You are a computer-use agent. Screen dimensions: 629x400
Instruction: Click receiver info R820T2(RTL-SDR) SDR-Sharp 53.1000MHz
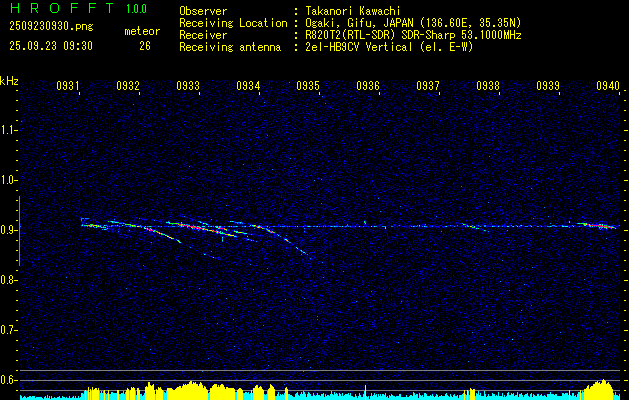(413, 35)
